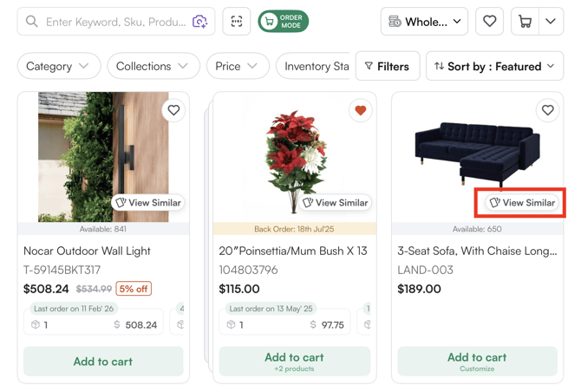Click View Similar on 3-Seat Sofa
This screenshot has height=392, width=581.
coord(522,203)
